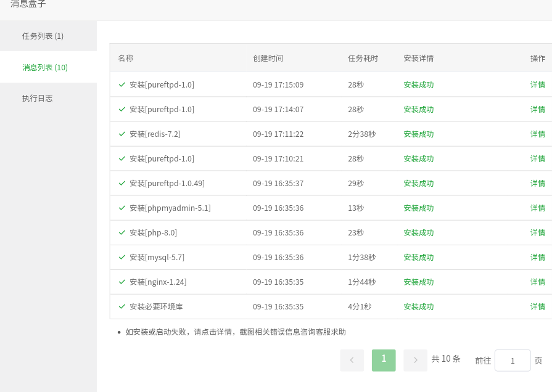The height and width of the screenshot is (392, 552).
Task: Click checkmark icon beside 安装[pureftpd-1.0.49]
Action: tap(122, 183)
